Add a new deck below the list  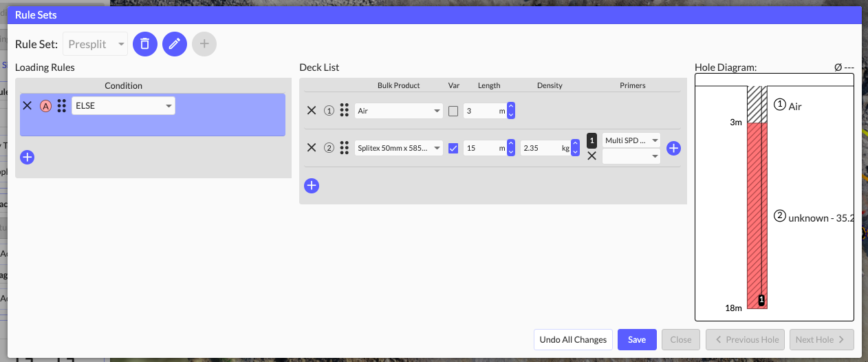pyautogui.click(x=312, y=185)
